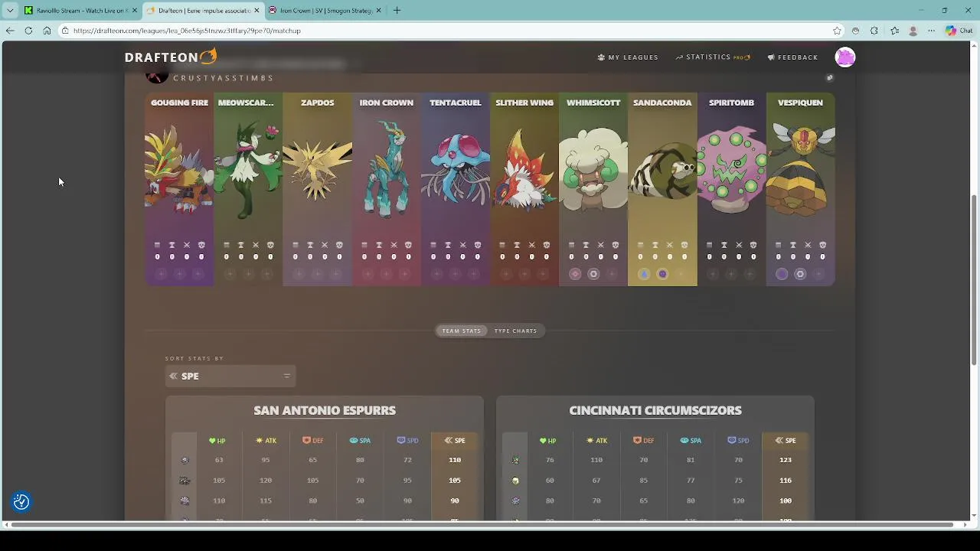
Task: Click the first sprite icon in Circumscizors table
Action: tap(515, 460)
